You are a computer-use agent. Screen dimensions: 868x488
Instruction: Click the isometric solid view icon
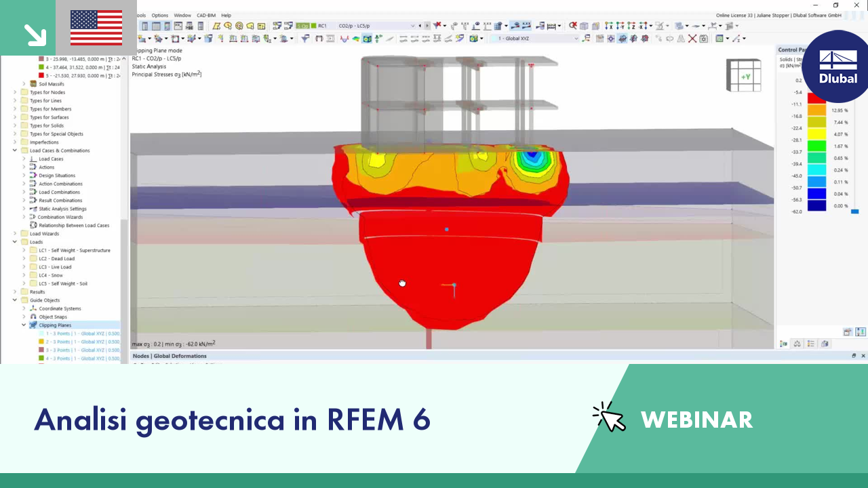[584, 26]
